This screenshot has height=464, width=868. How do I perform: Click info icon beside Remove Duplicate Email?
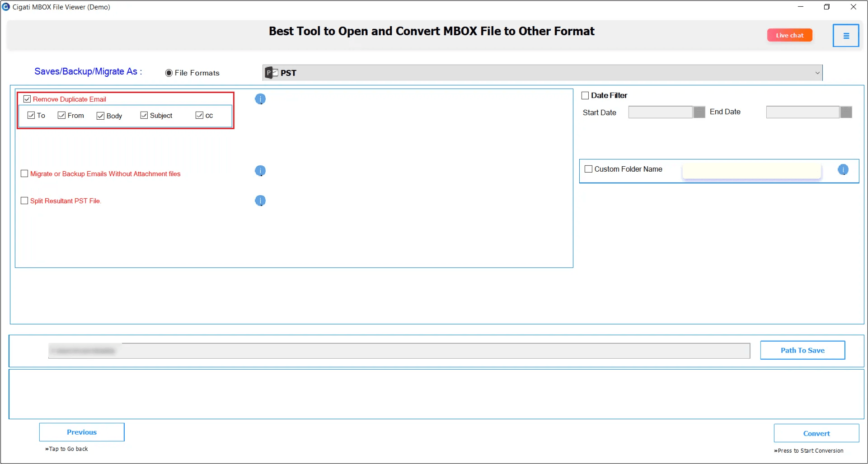pyautogui.click(x=260, y=99)
